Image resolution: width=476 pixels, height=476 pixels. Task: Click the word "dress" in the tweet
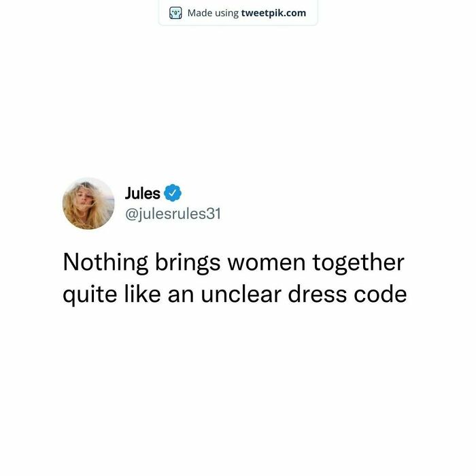pyautogui.click(x=318, y=294)
